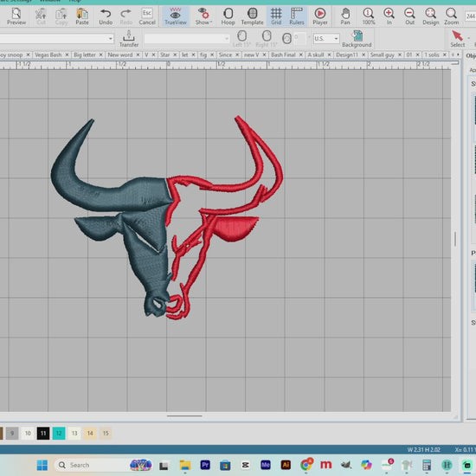Viewport: 476px width, 476px height.
Task: Open the Windows Start menu
Action: (42, 465)
